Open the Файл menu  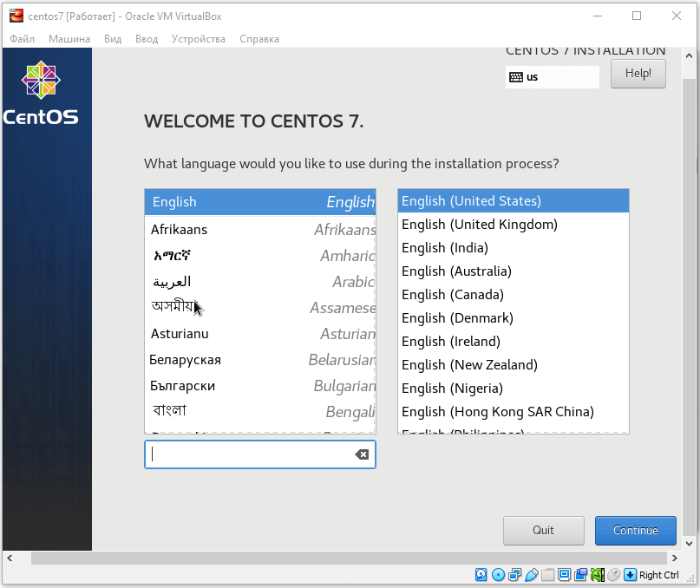point(23,39)
